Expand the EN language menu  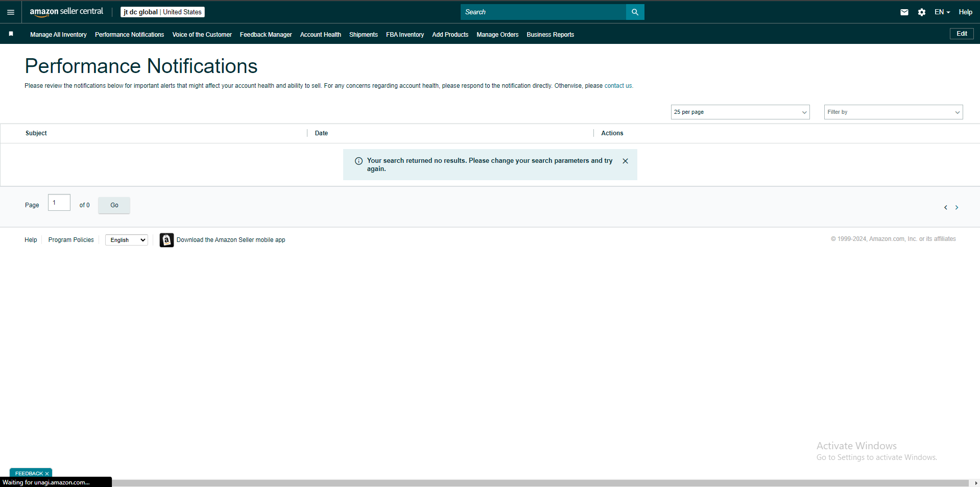click(942, 12)
